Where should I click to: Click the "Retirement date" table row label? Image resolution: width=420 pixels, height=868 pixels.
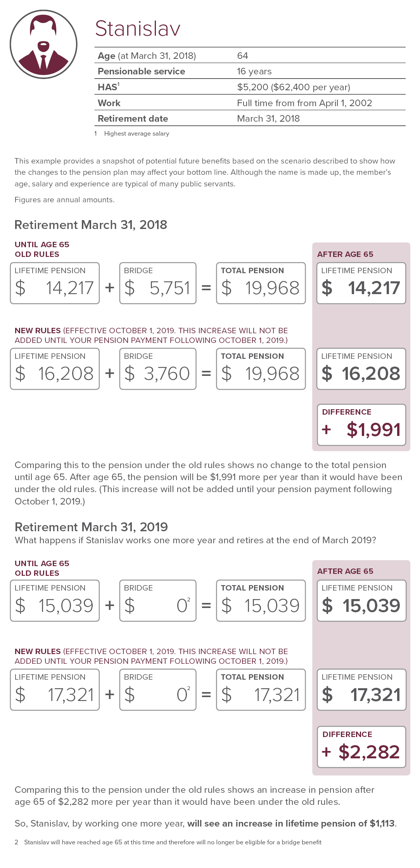click(133, 119)
